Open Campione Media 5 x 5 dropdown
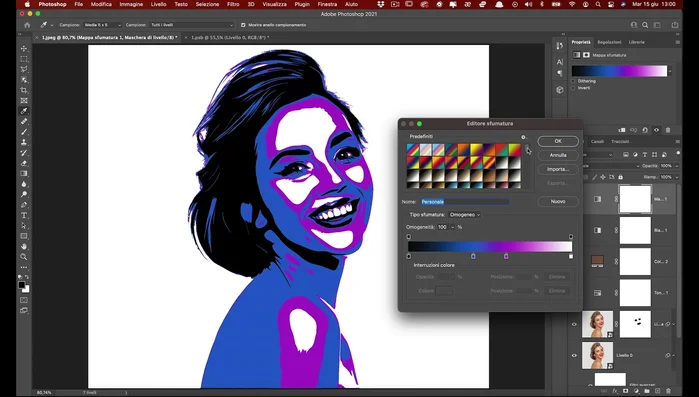The height and width of the screenshot is (397, 699). point(102,25)
